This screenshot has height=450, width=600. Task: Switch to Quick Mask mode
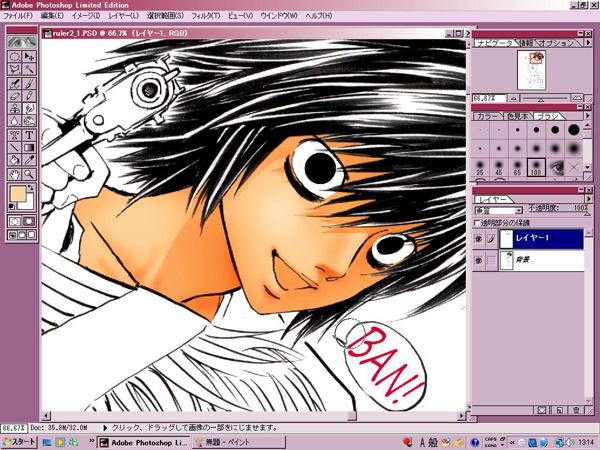29,222
